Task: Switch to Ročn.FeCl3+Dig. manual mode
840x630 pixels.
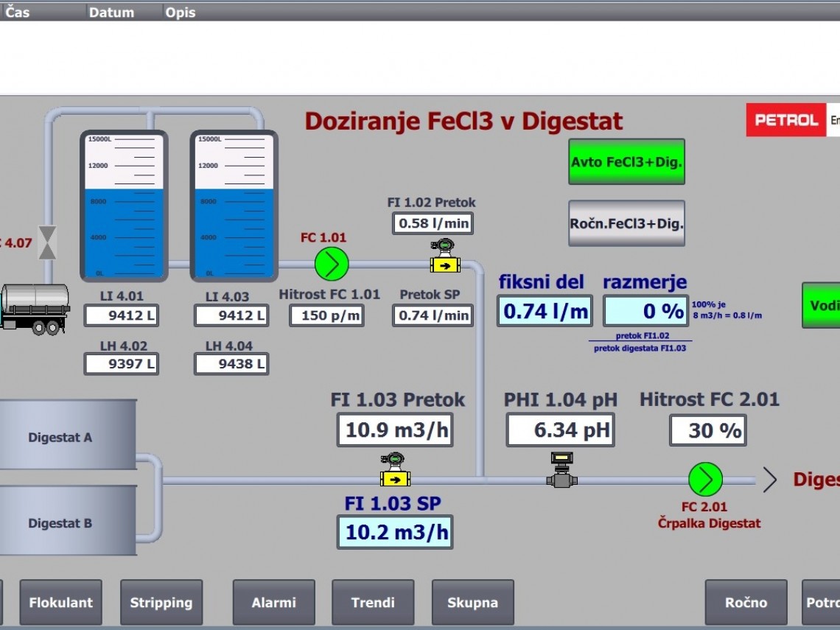Action: click(x=626, y=223)
